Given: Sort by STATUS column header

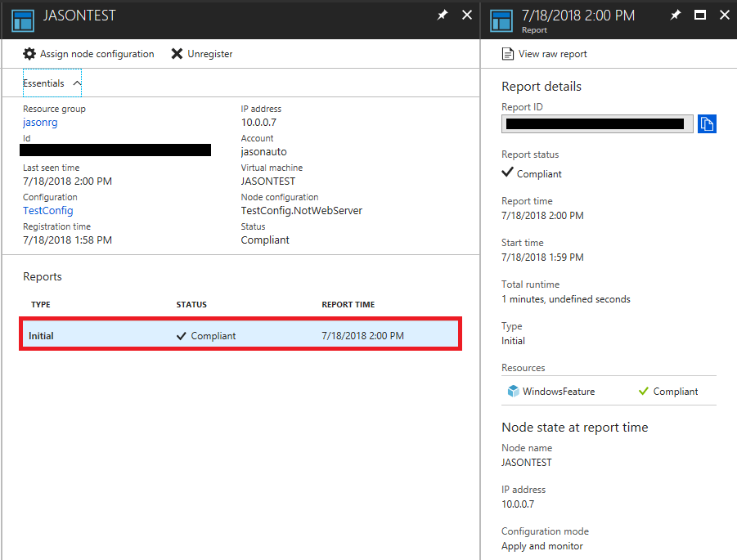Looking at the screenshot, I should tap(191, 304).
